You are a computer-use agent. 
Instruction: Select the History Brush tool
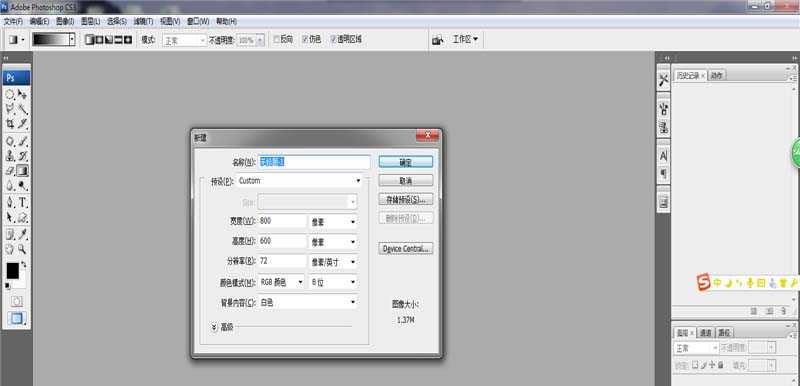pos(22,156)
